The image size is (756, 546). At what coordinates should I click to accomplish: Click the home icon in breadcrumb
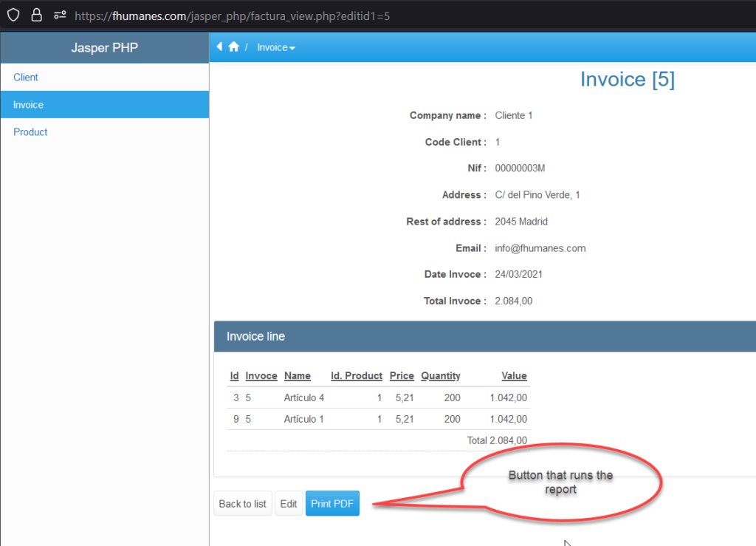233,47
